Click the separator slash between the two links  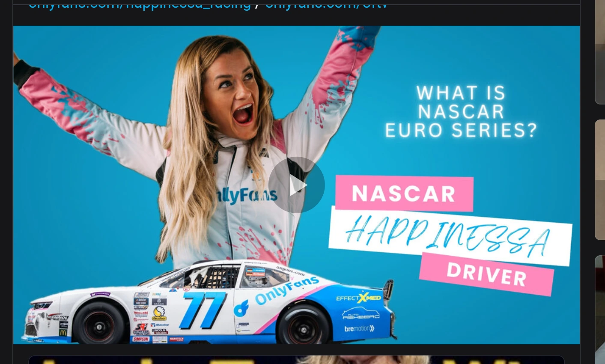tap(257, 4)
